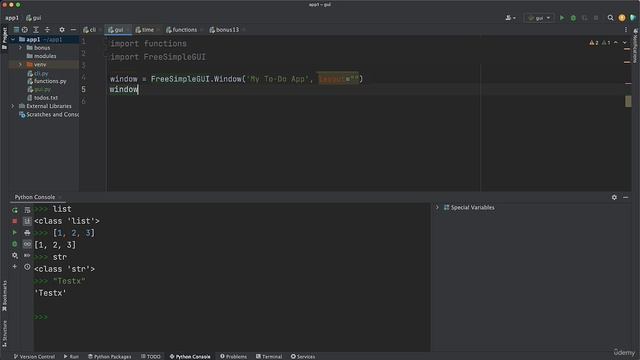Expand the bonus folder

[x=20, y=48]
